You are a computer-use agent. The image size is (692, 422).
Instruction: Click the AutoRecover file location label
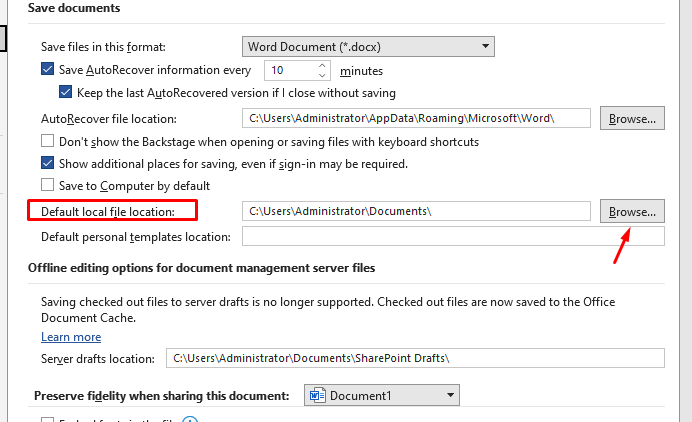point(109,119)
